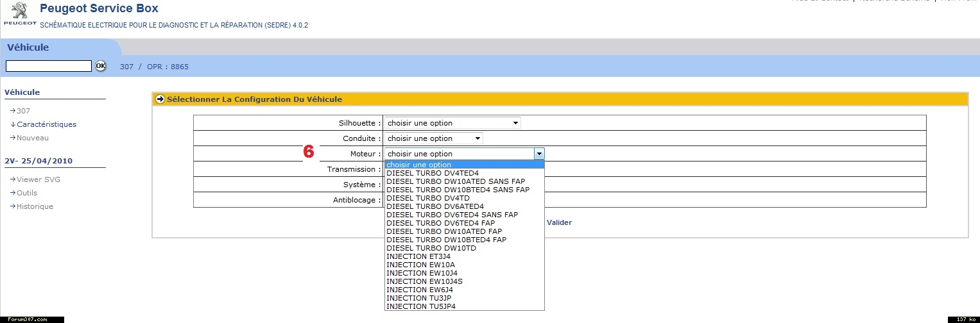Viewport: 980px width, 323px height.
Task: Select INJECTION EW10A engine
Action: tap(464, 265)
